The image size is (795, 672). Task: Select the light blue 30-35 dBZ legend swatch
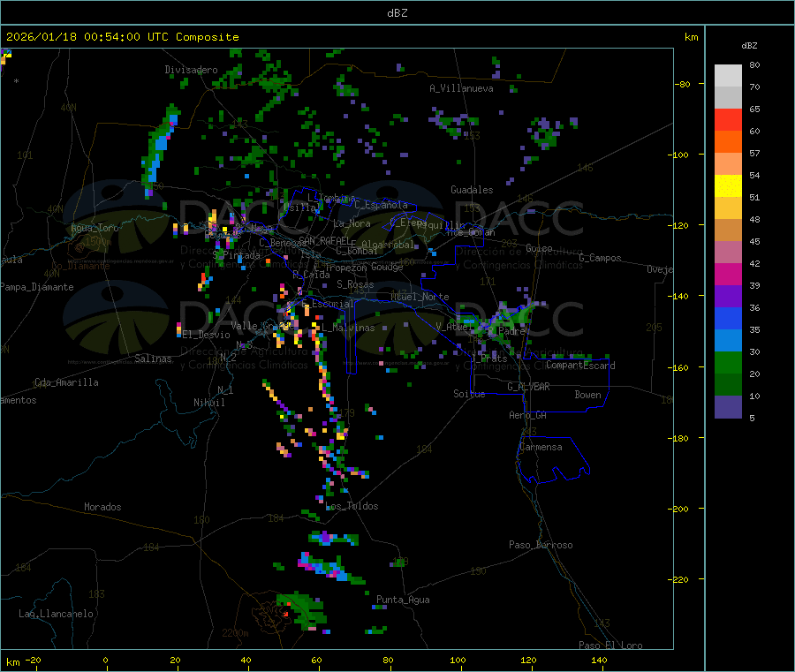tap(728, 341)
